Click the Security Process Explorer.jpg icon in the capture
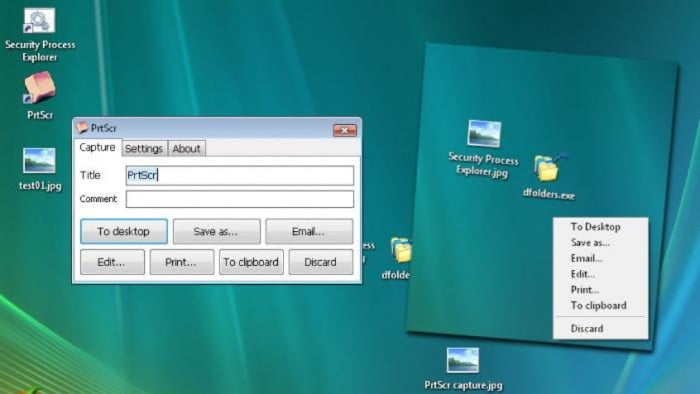This screenshot has width=700, height=394. [x=484, y=133]
